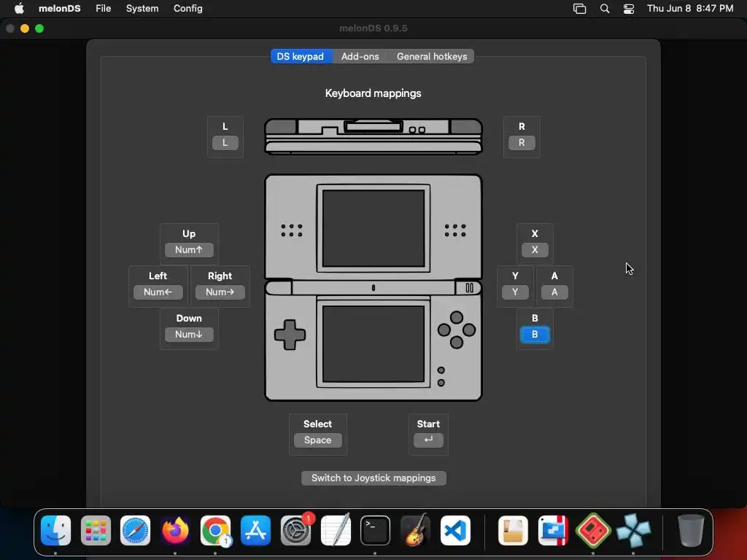Open the Config menu
This screenshot has width=747, height=560.
pyautogui.click(x=187, y=9)
